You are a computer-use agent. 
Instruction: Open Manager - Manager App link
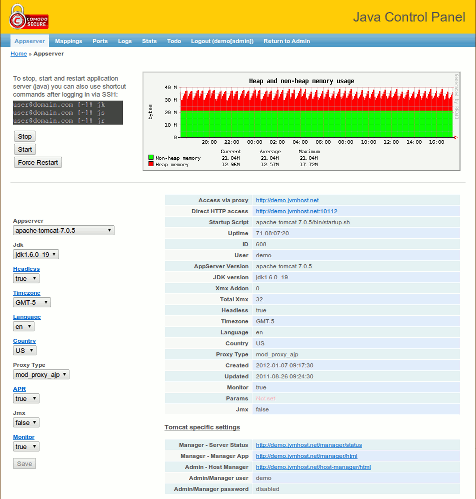click(306, 456)
